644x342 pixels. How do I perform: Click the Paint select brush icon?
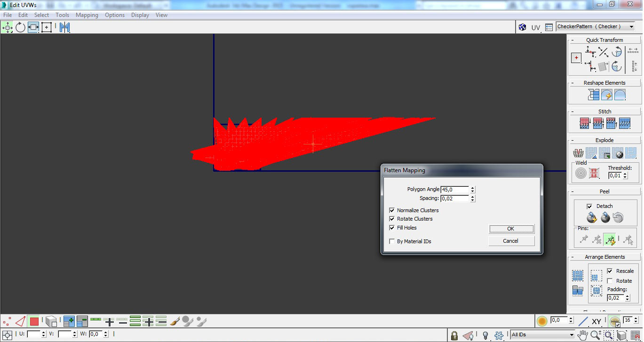(x=175, y=321)
